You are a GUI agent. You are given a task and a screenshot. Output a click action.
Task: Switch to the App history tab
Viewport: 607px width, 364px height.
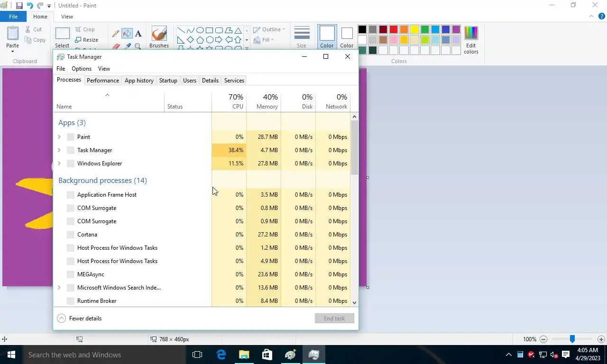pos(139,81)
